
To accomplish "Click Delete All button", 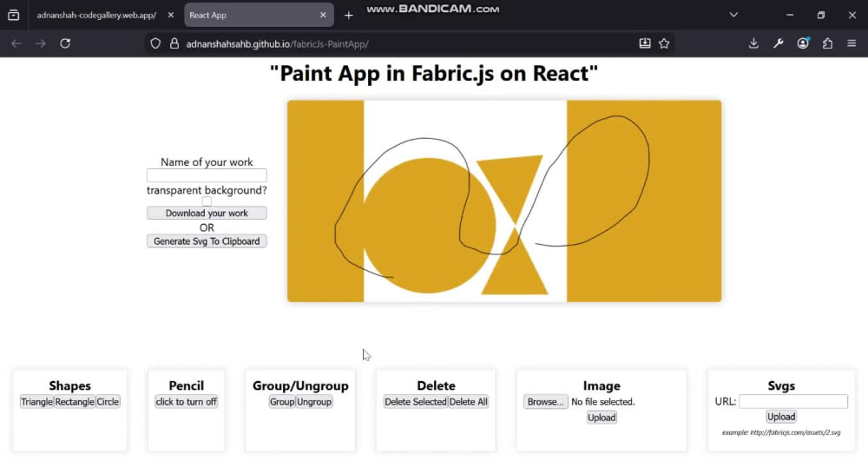I will (469, 402).
